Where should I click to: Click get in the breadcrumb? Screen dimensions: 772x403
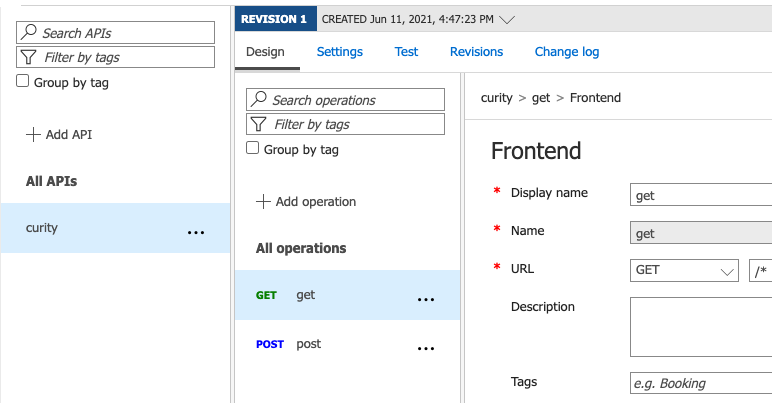point(541,98)
